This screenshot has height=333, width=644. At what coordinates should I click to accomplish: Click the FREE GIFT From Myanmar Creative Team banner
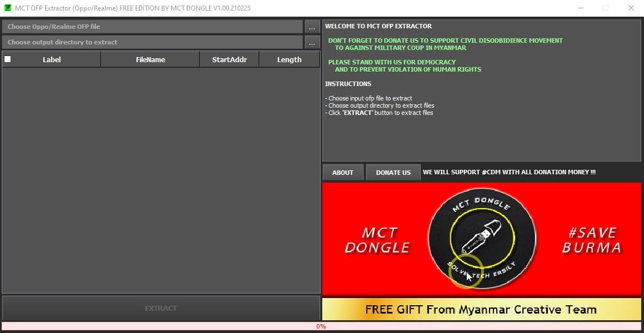pos(481,309)
